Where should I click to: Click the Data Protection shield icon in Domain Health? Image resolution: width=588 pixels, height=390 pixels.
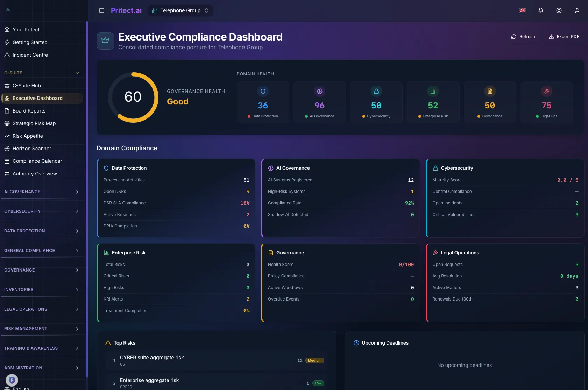click(x=263, y=91)
